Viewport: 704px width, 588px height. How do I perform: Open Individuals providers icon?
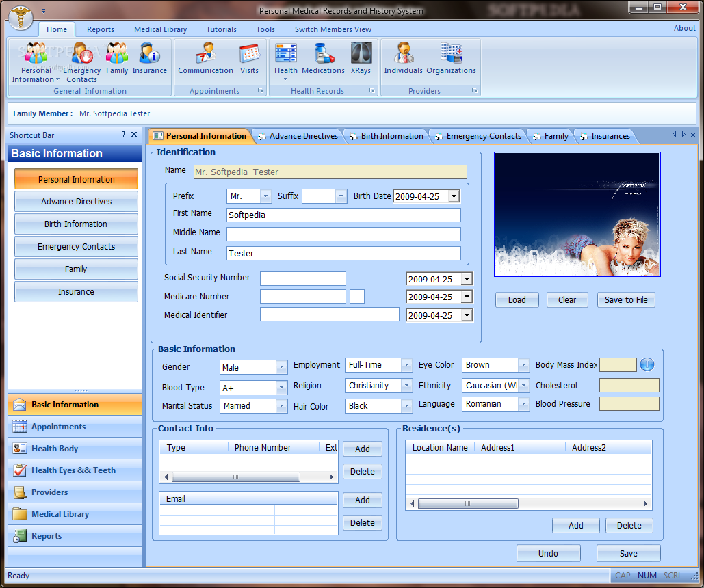click(403, 58)
